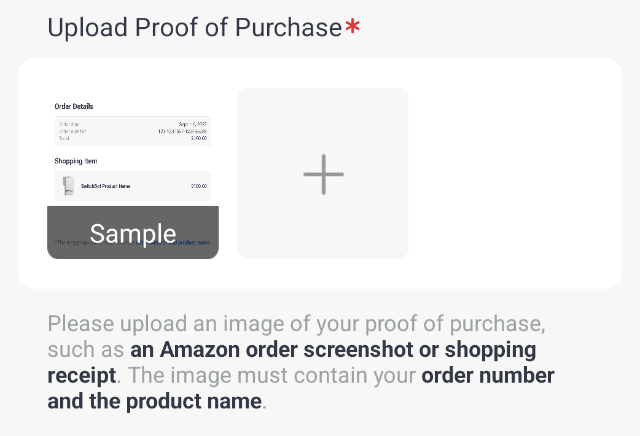
Task: Click the red required asterisk
Action: [353, 28]
